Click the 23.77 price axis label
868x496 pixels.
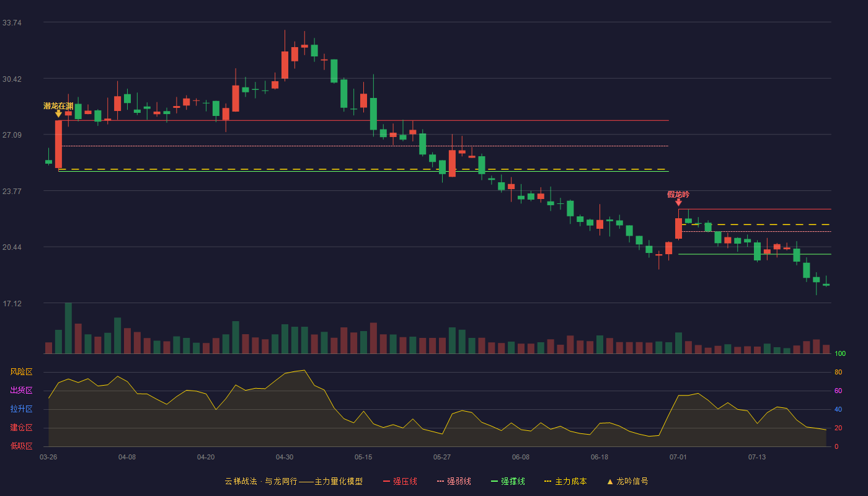(12, 192)
